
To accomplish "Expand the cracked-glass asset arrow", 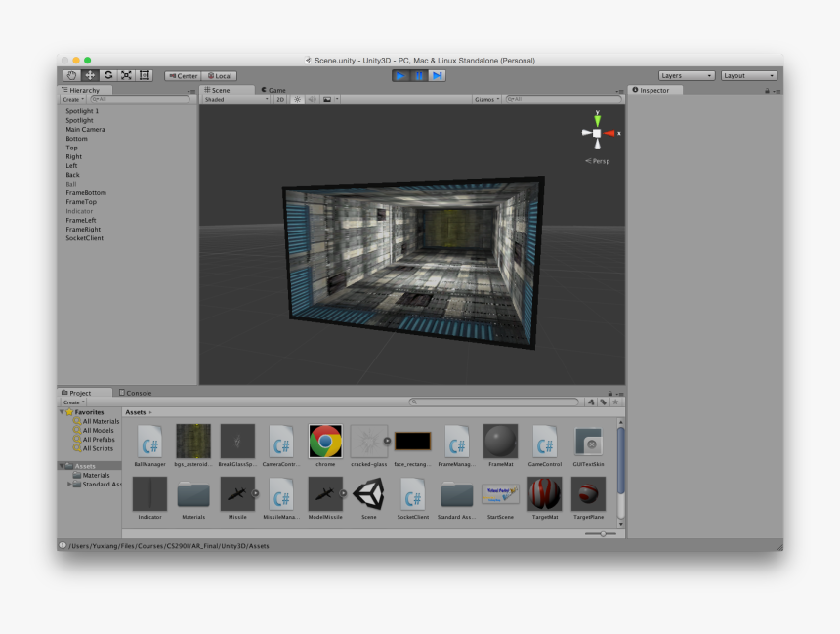I will coord(387,441).
